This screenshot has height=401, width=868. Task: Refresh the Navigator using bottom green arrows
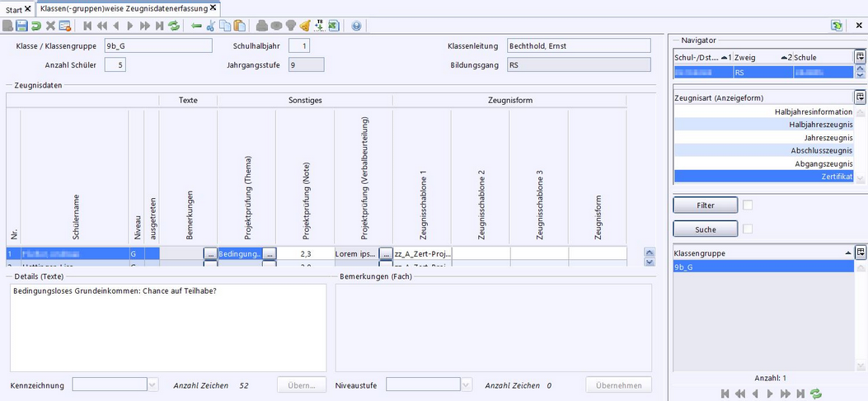click(815, 394)
